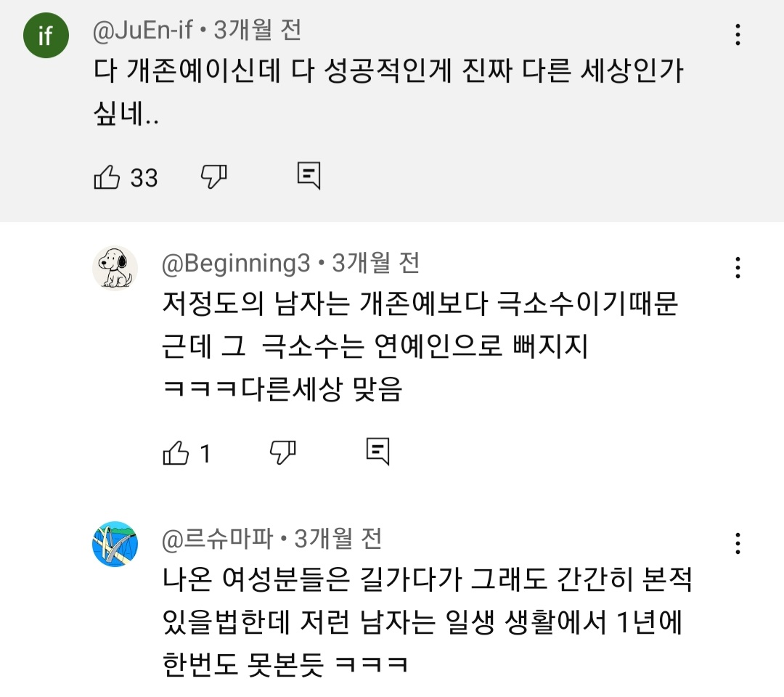Go to the @Beginning3 username link
This screenshot has width=784, height=697.
[x=236, y=263]
